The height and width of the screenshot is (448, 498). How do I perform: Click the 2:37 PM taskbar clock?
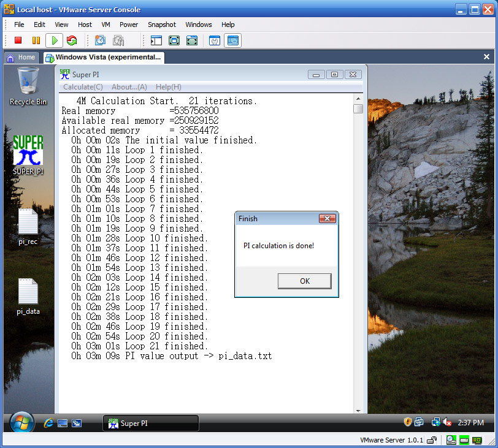click(470, 422)
